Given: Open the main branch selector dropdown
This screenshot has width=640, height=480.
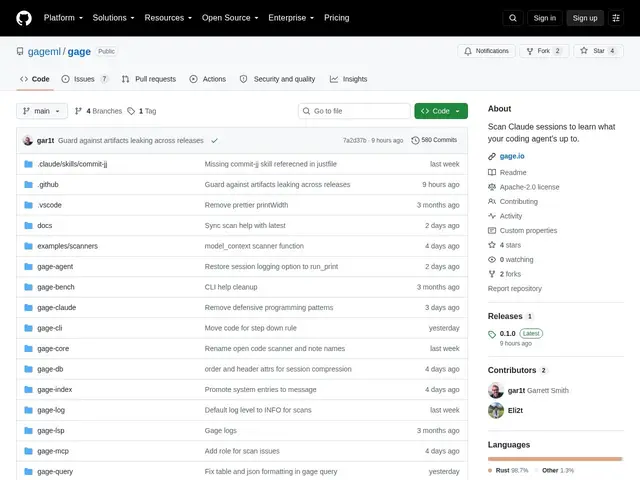Looking at the screenshot, I should point(42,111).
